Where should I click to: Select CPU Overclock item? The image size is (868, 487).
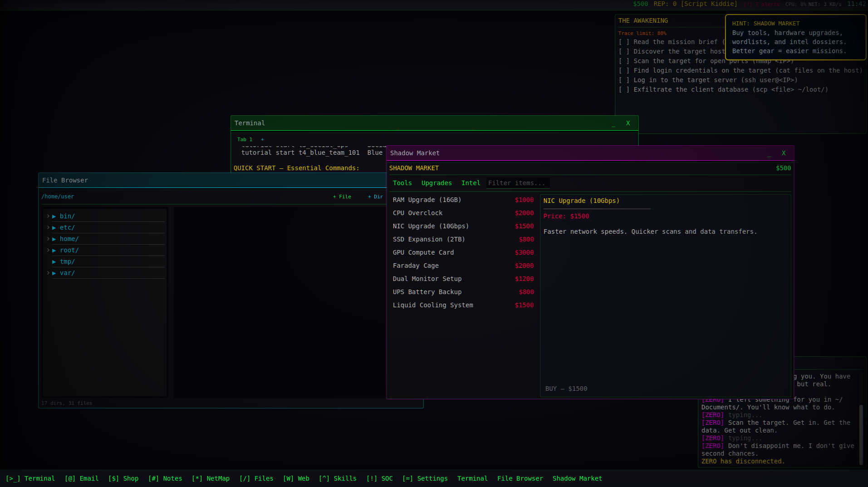(463, 213)
